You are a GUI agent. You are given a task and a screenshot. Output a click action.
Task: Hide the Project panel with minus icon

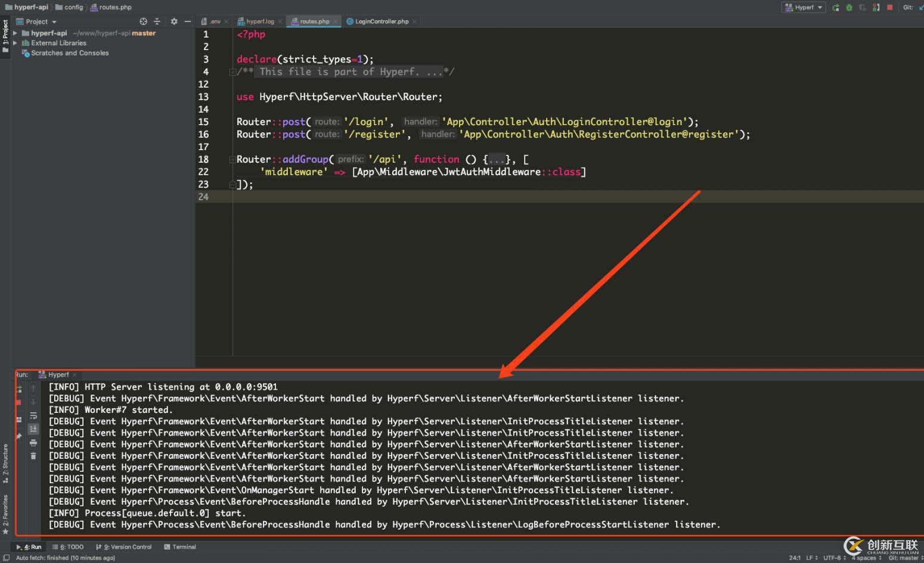[188, 21]
